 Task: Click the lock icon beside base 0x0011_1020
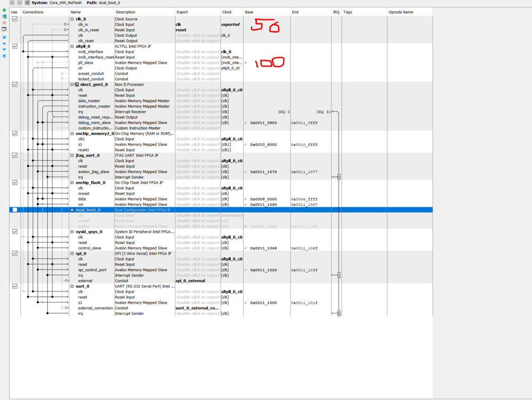coord(246,270)
